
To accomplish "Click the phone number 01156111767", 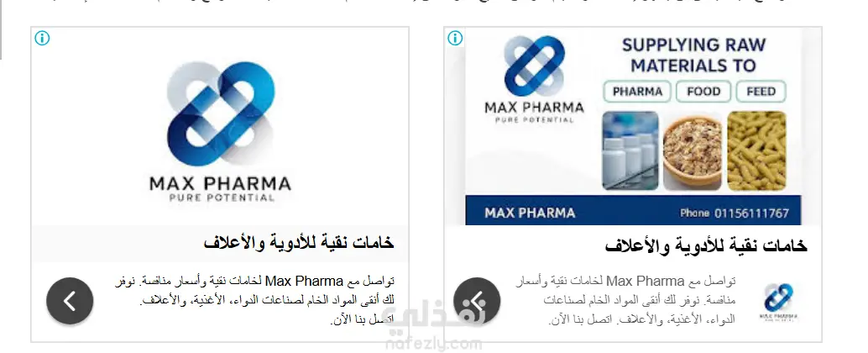I will (752, 213).
